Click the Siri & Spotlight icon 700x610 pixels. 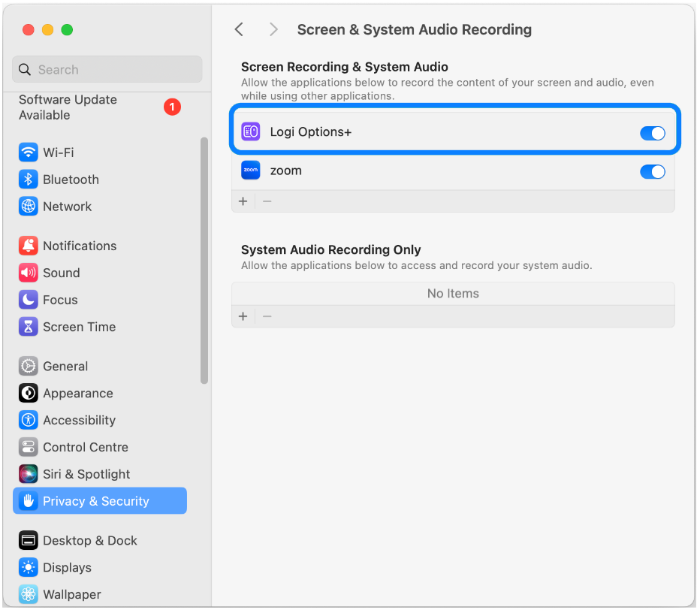click(x=29, y=474)
